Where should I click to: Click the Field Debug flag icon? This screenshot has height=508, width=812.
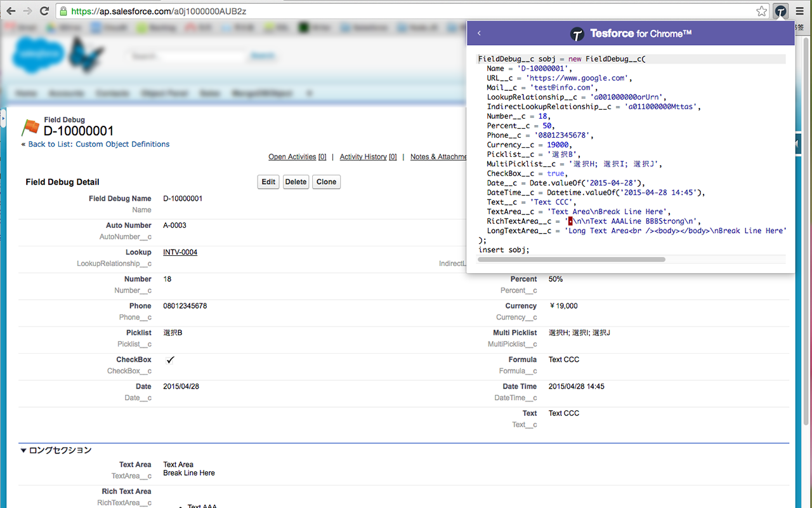click(x=30, y=127)
